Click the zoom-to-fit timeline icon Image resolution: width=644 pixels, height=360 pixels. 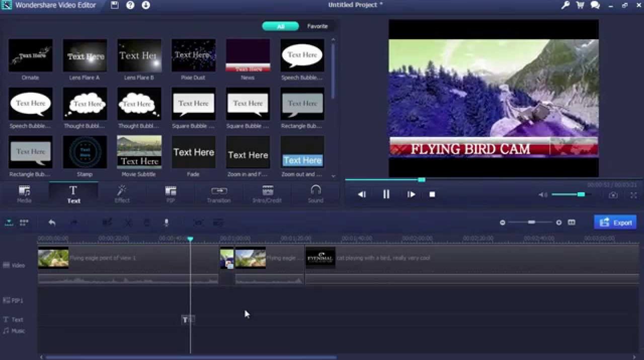pyautogui.click(x=572, y=223)
